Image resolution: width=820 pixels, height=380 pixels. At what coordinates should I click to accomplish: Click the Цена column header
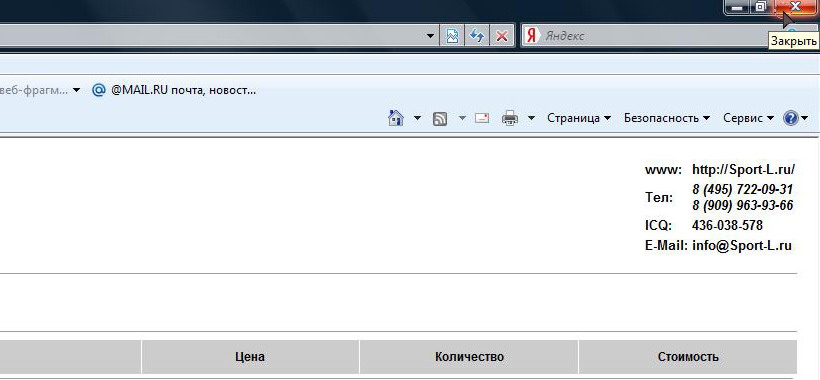250,357
